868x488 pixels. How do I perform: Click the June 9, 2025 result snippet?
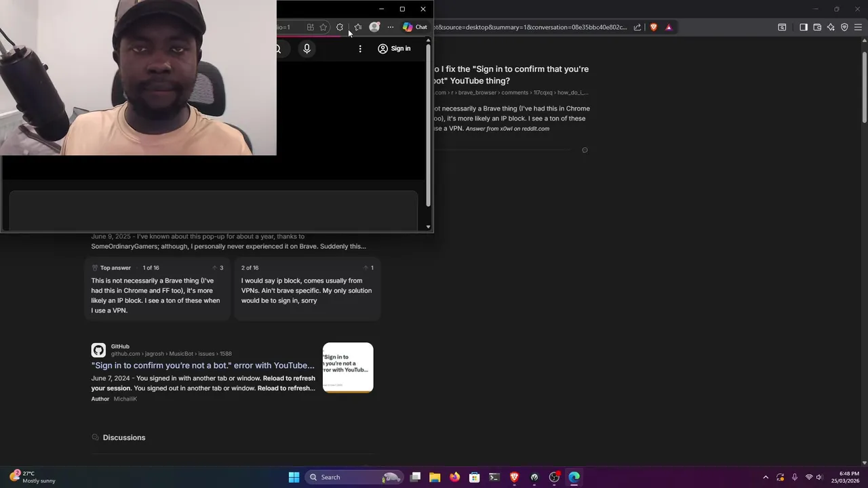point(229,241)
